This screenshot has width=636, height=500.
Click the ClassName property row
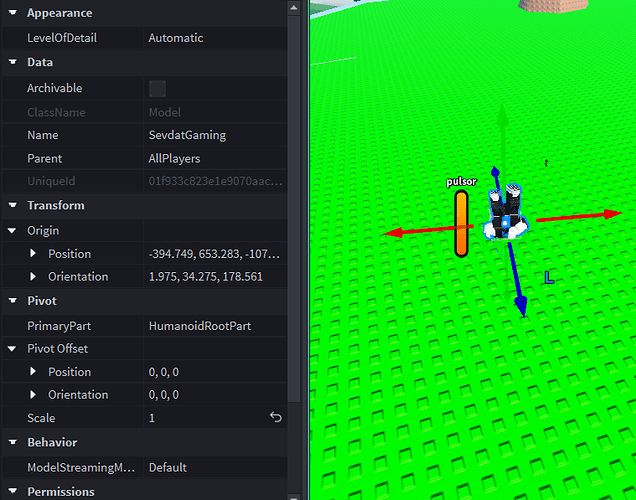[144, 112]
